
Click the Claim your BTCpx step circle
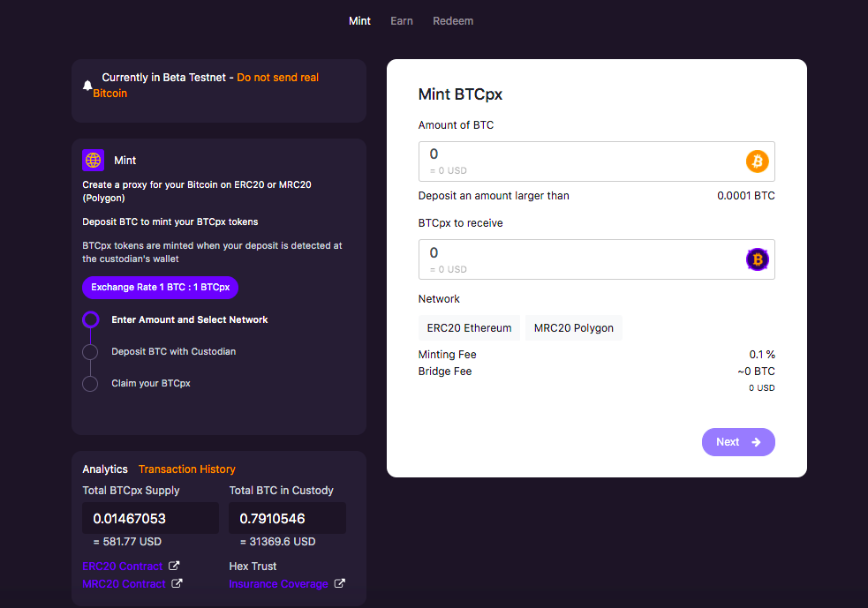pyautogui.click(x=90, y=384)
